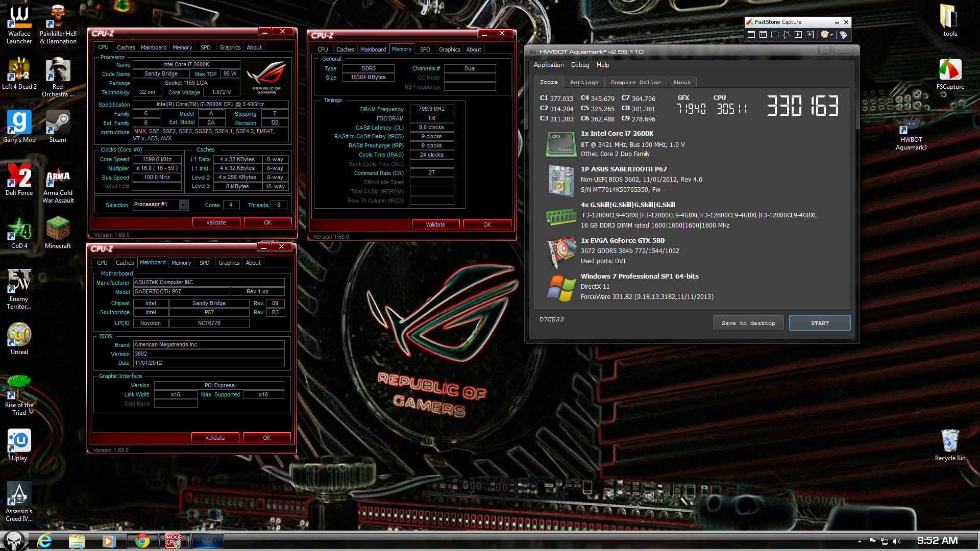Screen dimensions: 980x551
Task: Click taskbar clock 9:52 AM
Action: (x=937, y=541)
